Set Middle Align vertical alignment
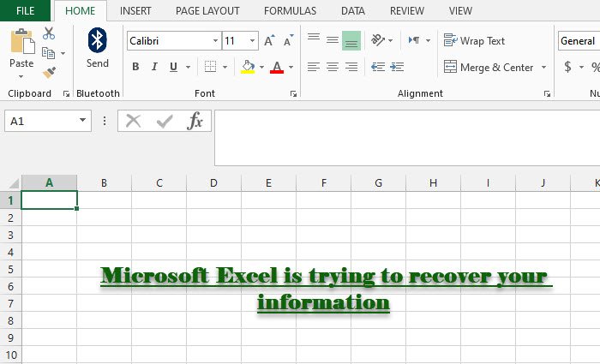The image size is (600, 364). coord(333,40)
